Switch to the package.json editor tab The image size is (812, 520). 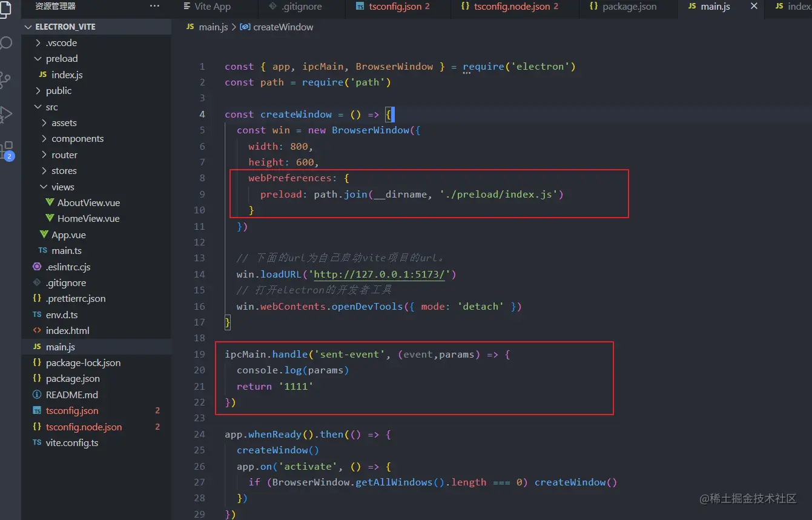623,7
